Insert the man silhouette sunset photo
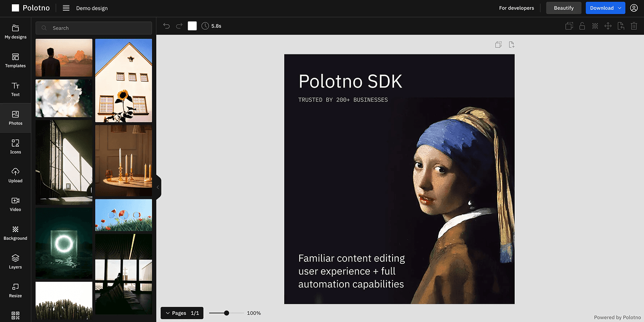 point(64,58)
